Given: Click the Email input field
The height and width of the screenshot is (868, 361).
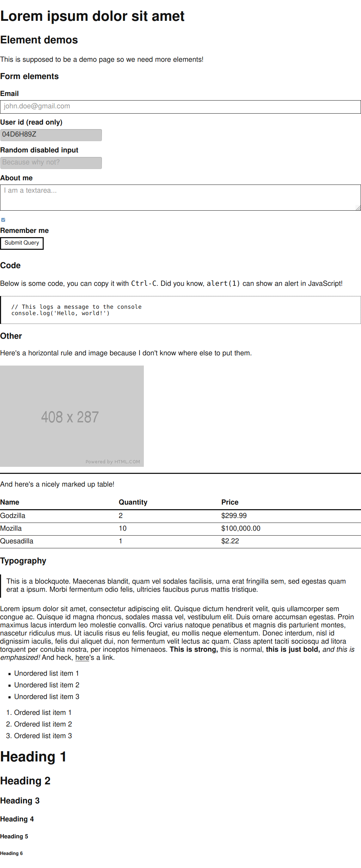Looking at the screenshot, I should 180,107.
